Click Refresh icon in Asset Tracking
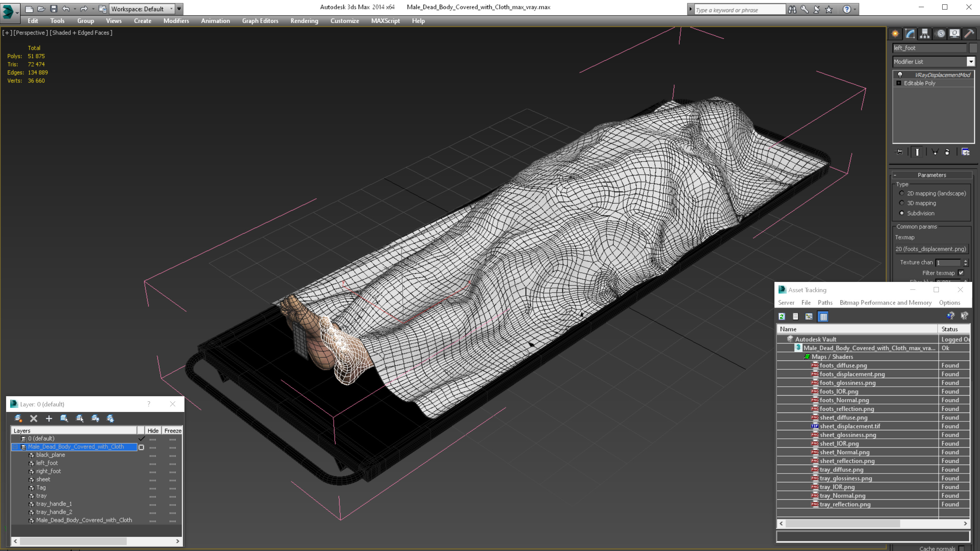Screen dimensions: 980x551 tap(782, 316)
